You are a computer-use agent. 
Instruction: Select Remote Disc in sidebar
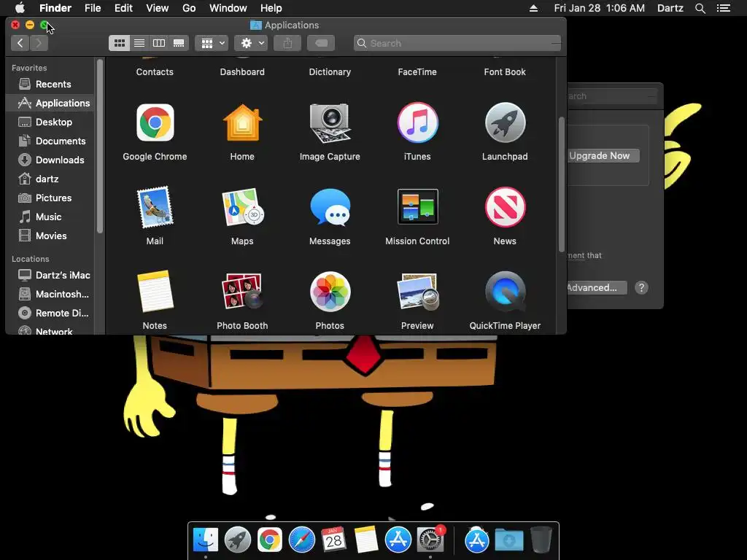click(50, 314)
